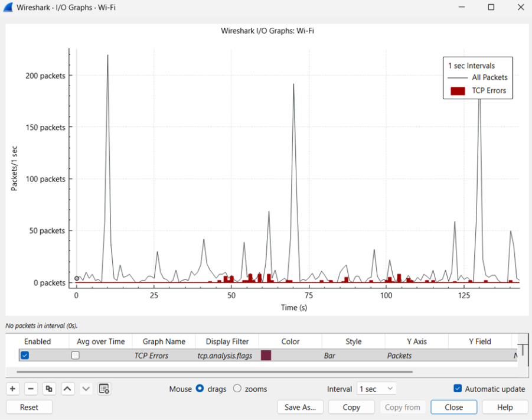Select Avg over Time column header
The image size is (532, 420).
click(101, 341)
